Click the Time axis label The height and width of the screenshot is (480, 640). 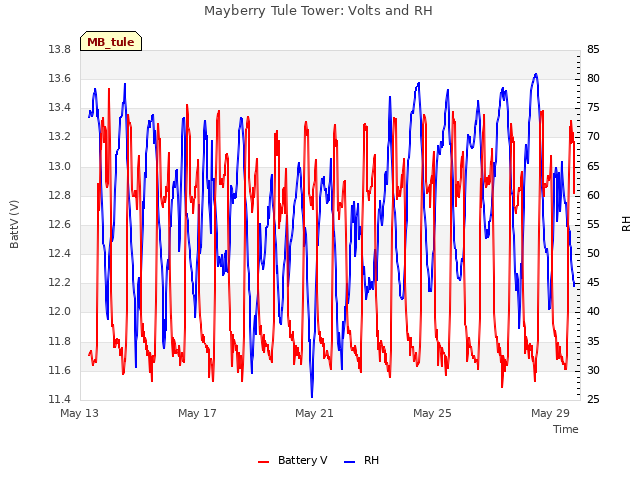[566, 429]
